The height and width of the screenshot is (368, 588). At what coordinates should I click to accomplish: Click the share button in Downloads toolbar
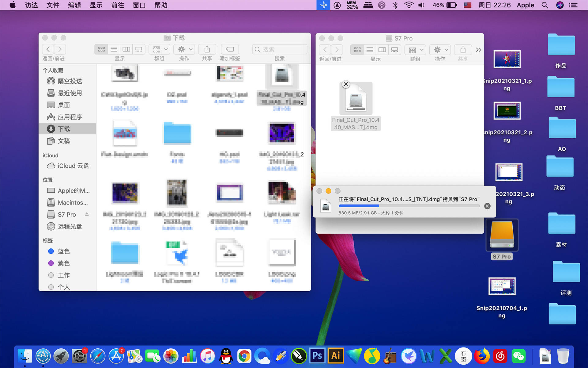point(207,49)
